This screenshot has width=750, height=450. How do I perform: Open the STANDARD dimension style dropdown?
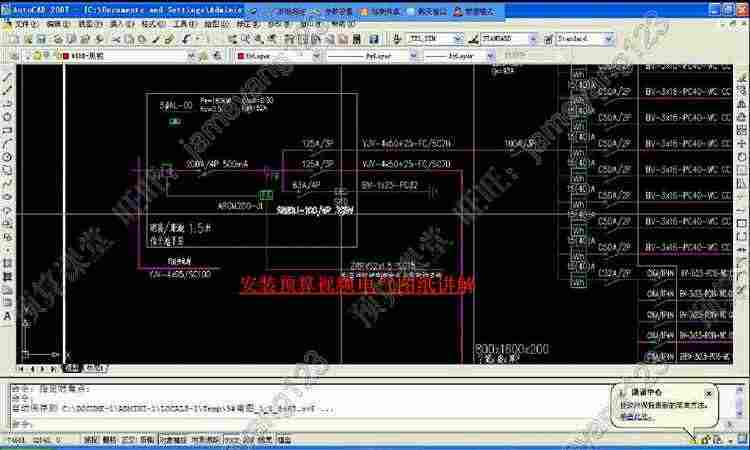coord(533,39)
